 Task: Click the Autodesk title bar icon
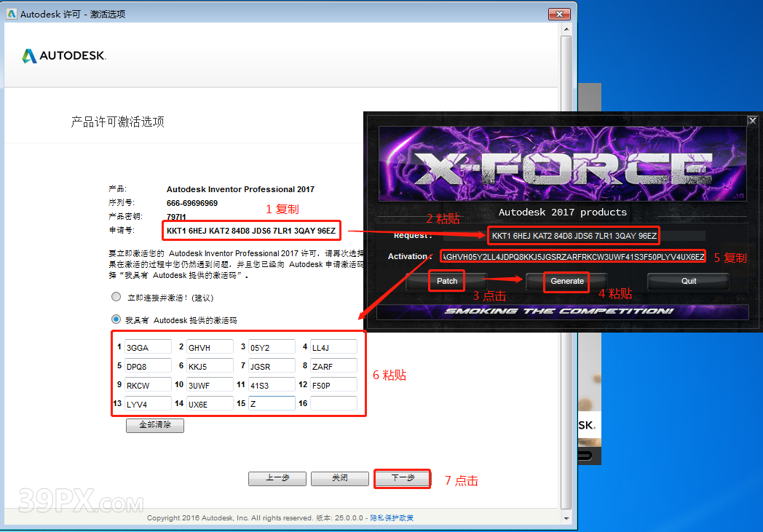(x=12, y=14)
